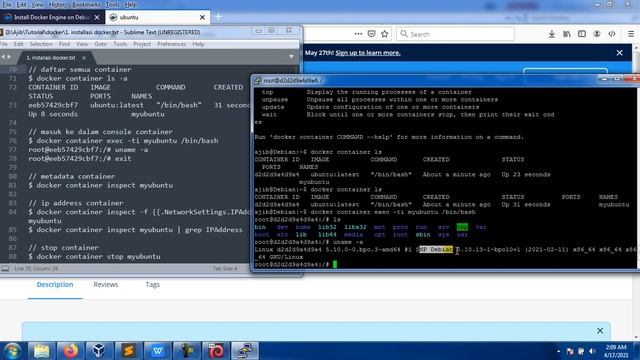Click line 'docker container stop myubuntu'
Image resolution: width=640 pixels, height=360 pixels.
tap(94, 256)
